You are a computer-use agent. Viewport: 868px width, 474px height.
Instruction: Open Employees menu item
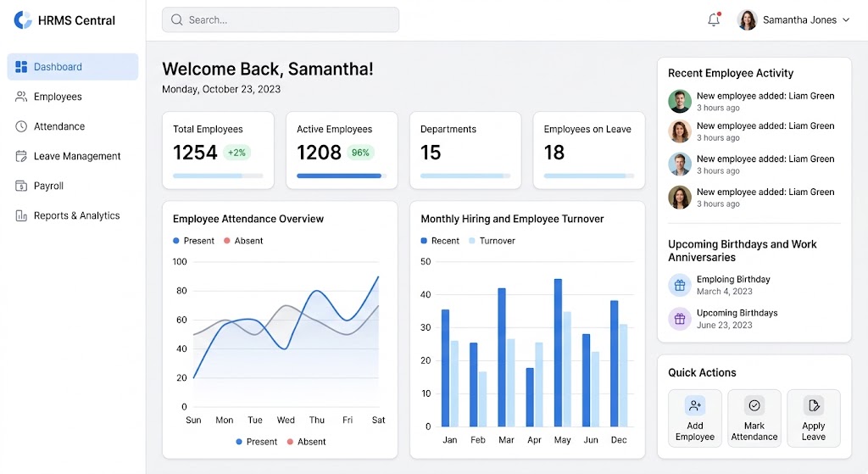[73, 97]
